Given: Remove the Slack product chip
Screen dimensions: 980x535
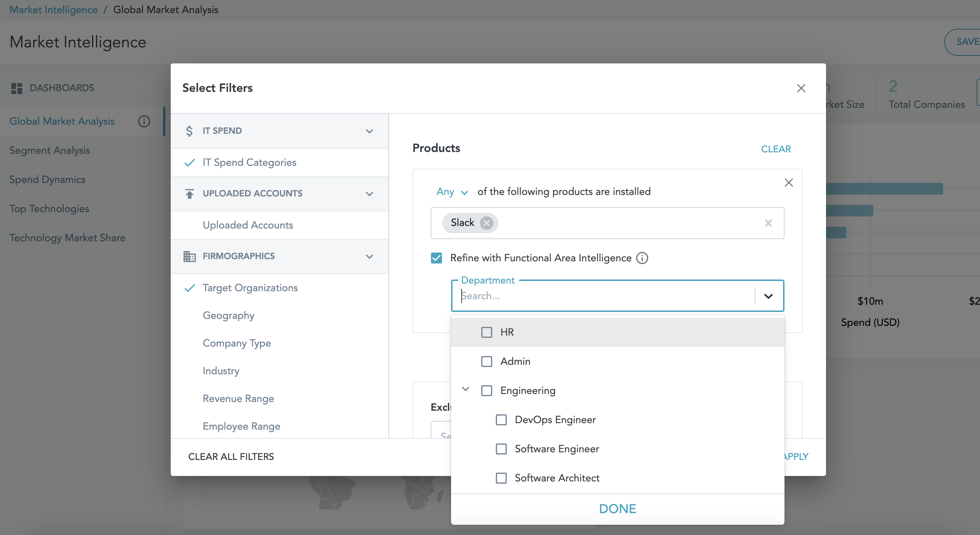Looking at the screenshot, I should 486,223.
